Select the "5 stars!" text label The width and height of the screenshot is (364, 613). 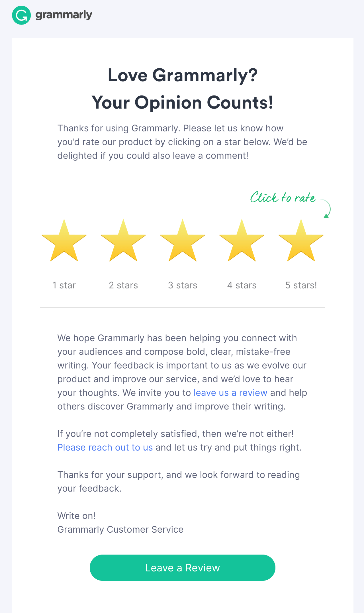[x=301, y=285]
